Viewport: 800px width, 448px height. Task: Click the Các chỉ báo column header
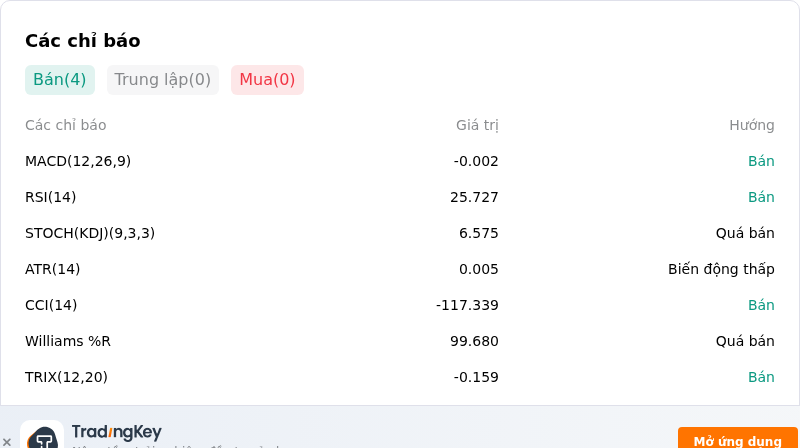(x=66, y=125)
